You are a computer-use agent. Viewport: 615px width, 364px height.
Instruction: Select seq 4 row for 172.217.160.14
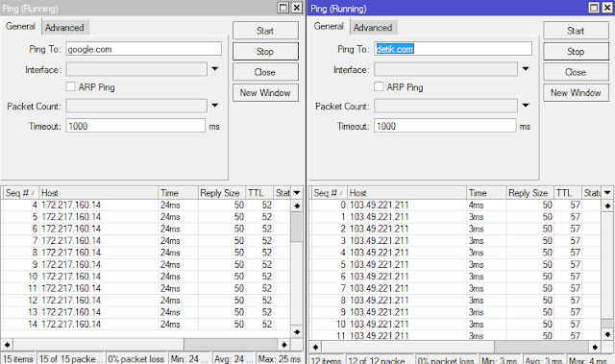(x=146, y=205)
